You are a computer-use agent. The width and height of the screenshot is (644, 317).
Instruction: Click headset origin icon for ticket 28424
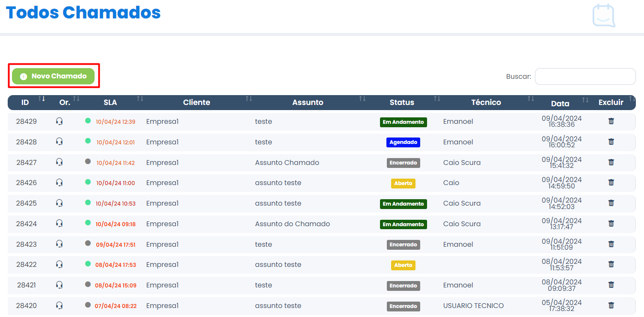(59, 224)
